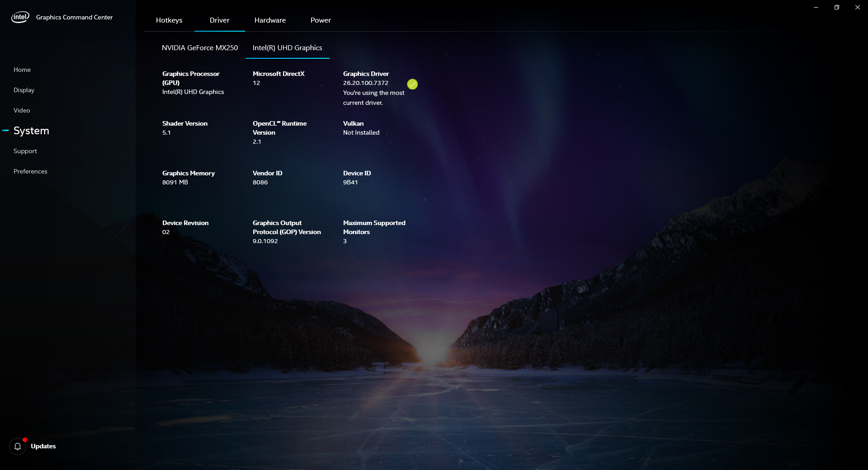Open the Hardware tab

pos(270,20)
